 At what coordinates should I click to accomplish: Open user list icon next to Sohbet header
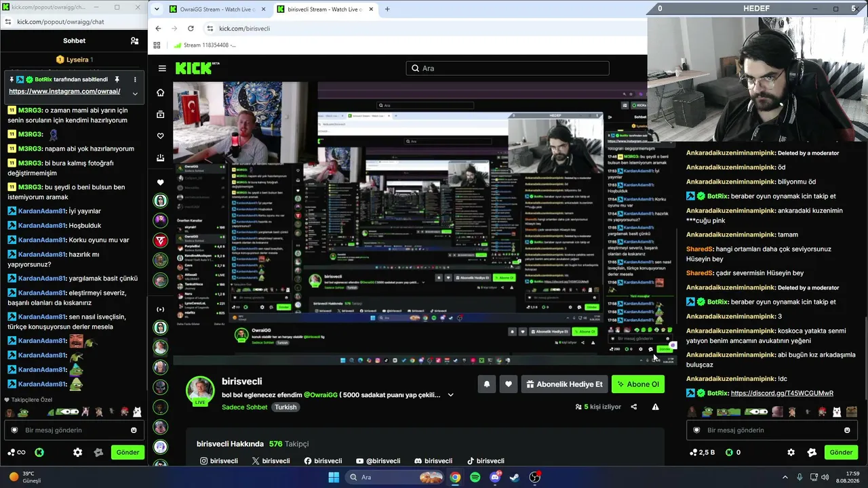click(x=134, y=41)
